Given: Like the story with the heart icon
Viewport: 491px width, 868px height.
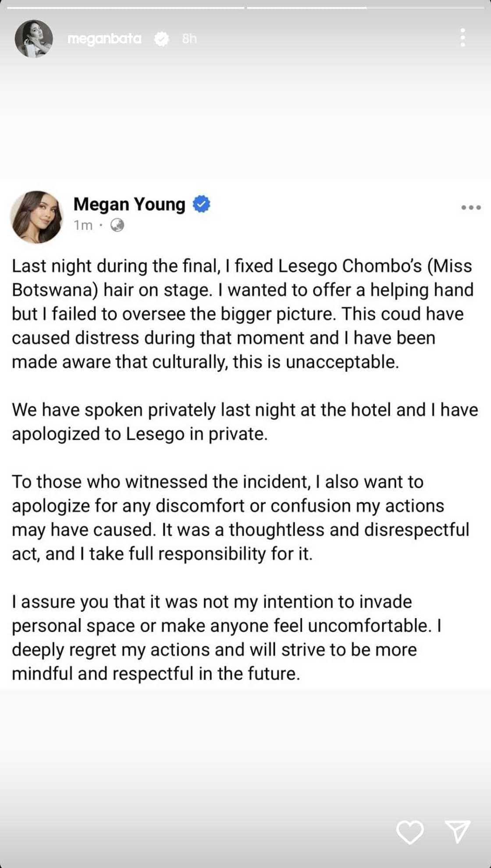Looking at the screenshot, I should 409,832.
